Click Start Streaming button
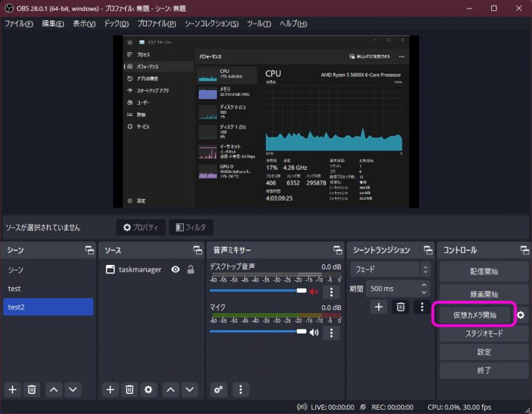 point(484,271)
